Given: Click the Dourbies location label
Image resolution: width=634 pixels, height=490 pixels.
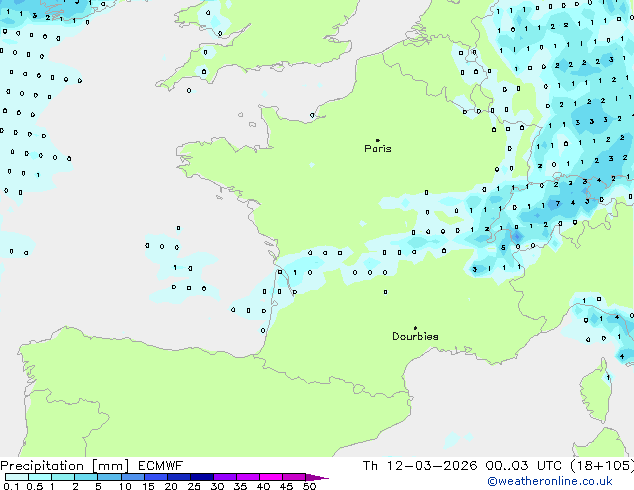Looking at the screenshot, I should (415, 336).
